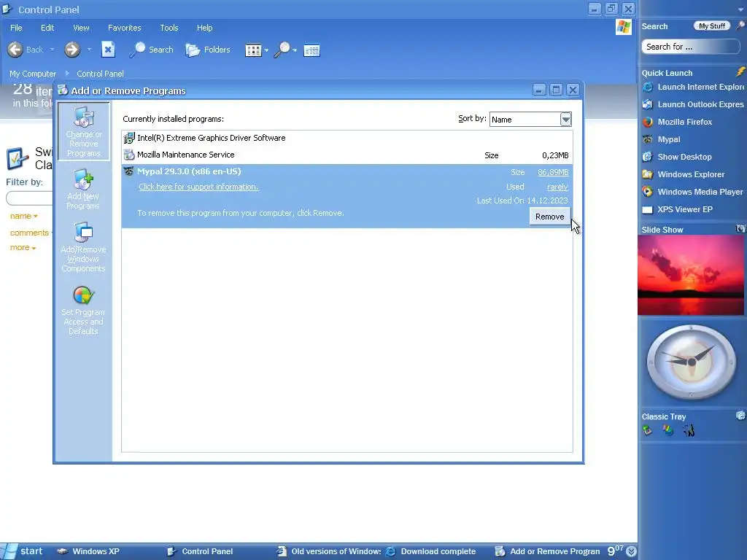The width and height of the screenshot is (747, 560).
Task: Open Click here for support information link
Action: tap(198, 187)
